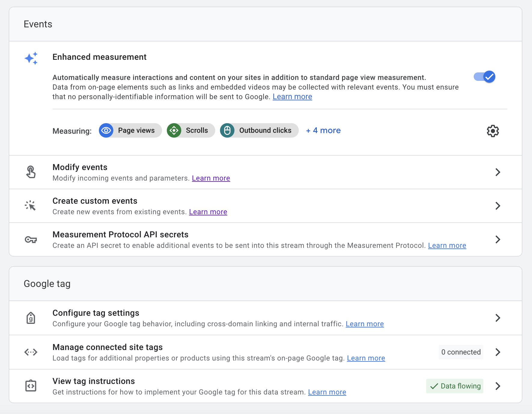Image resolution: width=532 pixels, height=414 pixels.
Task: Open Learn more about Measurement Protocol
Action: pyautogui.click(x=447, y=245)
